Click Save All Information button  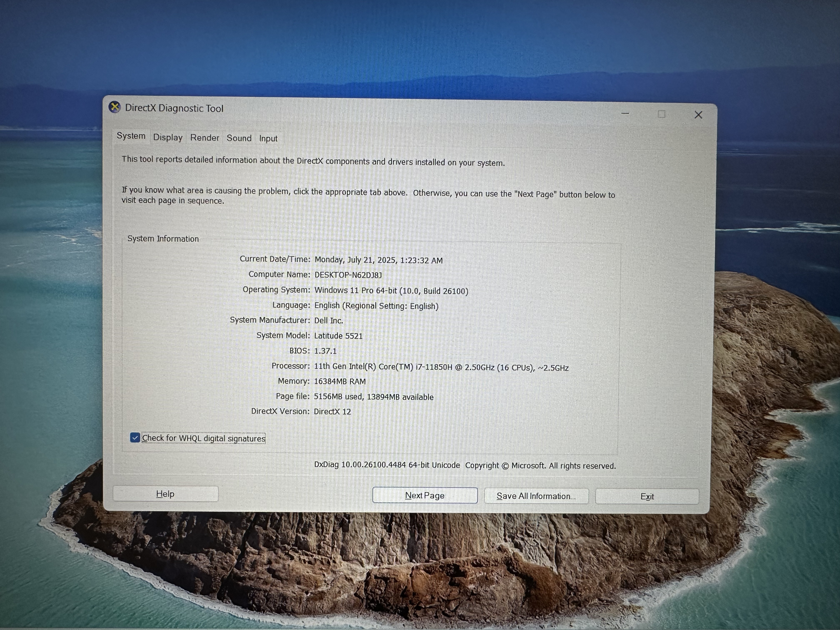[536, 496]
